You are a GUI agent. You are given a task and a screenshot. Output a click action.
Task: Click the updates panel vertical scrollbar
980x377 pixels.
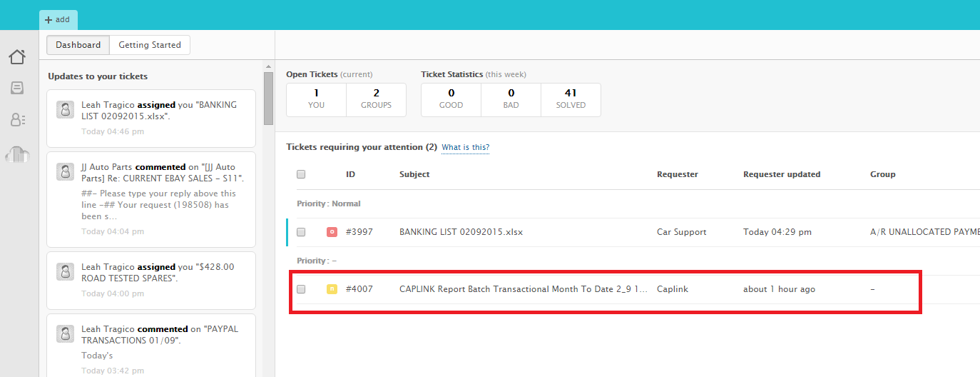[269, 99]
